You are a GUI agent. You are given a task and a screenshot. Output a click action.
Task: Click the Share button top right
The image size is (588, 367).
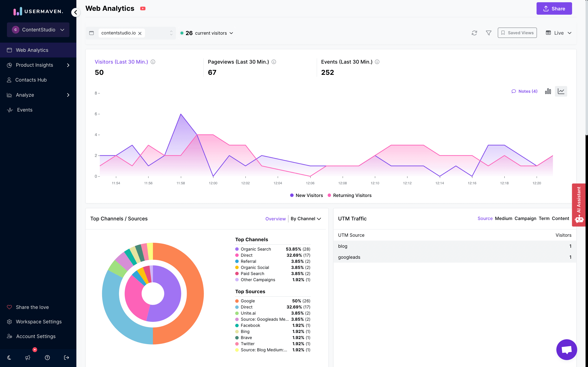point(554,8)
